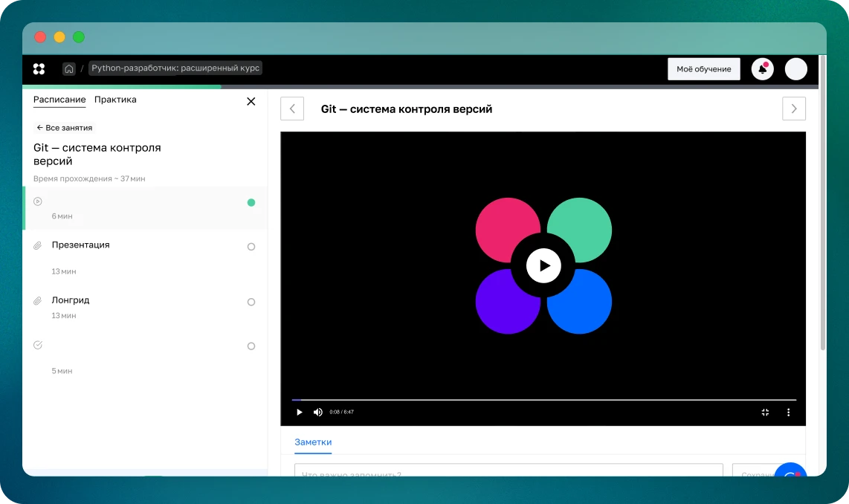Seek on the video progress bar
The image size is (849, 504).
pos(543,400)
